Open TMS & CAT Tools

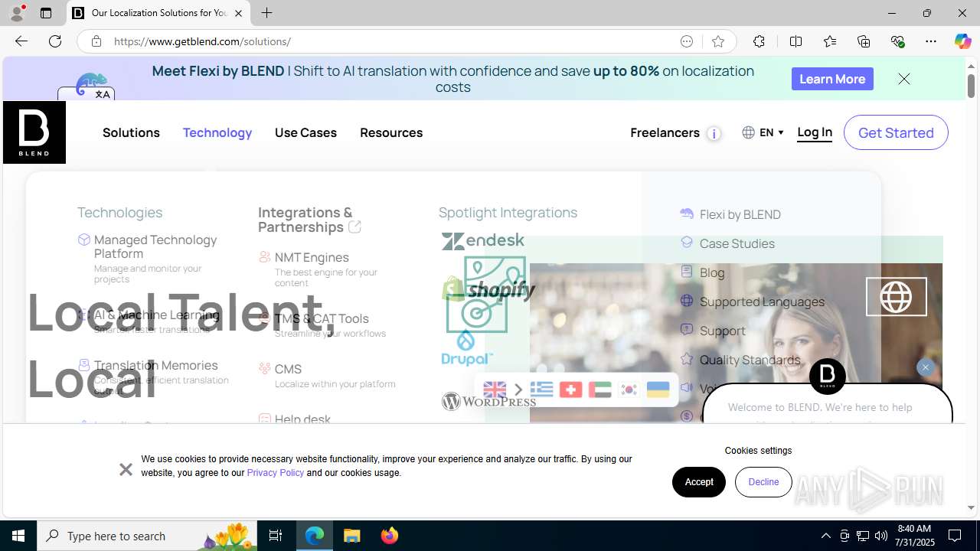[x=322, y=318]
